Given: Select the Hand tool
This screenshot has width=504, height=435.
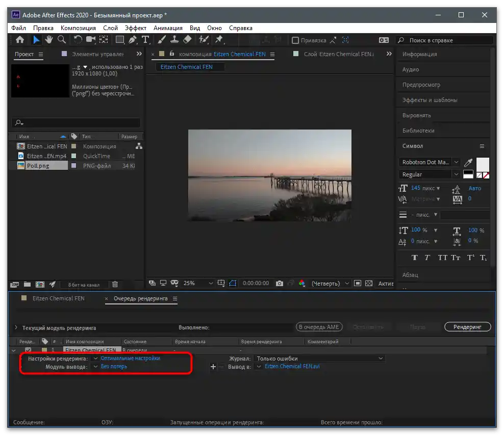Looking at the screenshot, I should [x=49, y=39].
